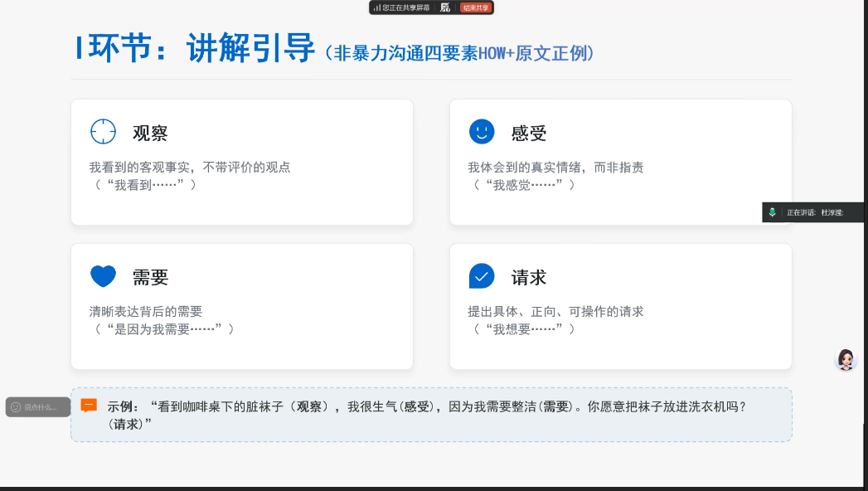Click the cartoon avatar on right edge

[x=846, y=359]
